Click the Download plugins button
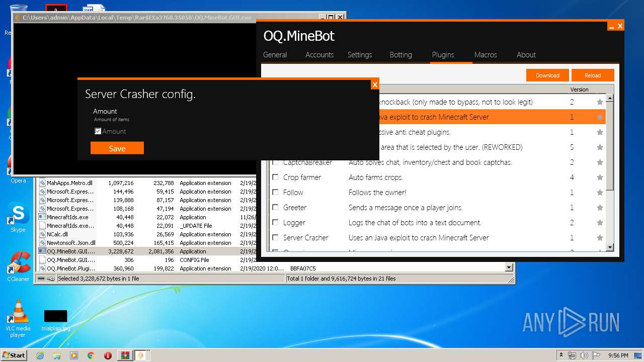This screenshot has width=644, height=362. [x=547, y=75]
